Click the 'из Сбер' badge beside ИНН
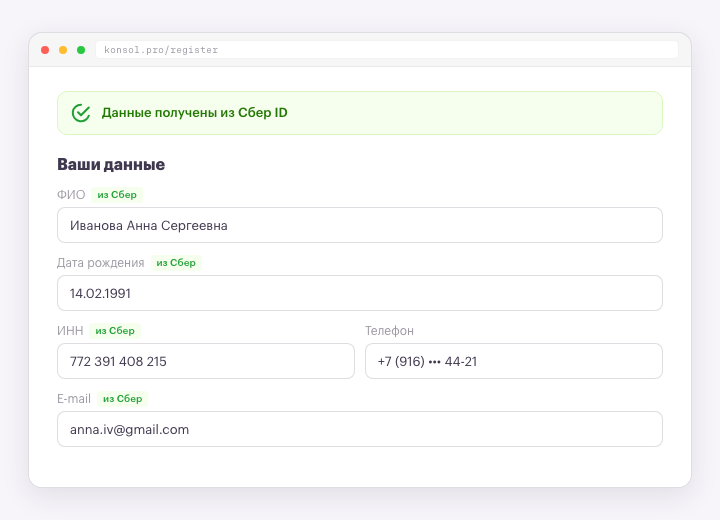Viewport: 720px width, 520px height. (115, 331)
